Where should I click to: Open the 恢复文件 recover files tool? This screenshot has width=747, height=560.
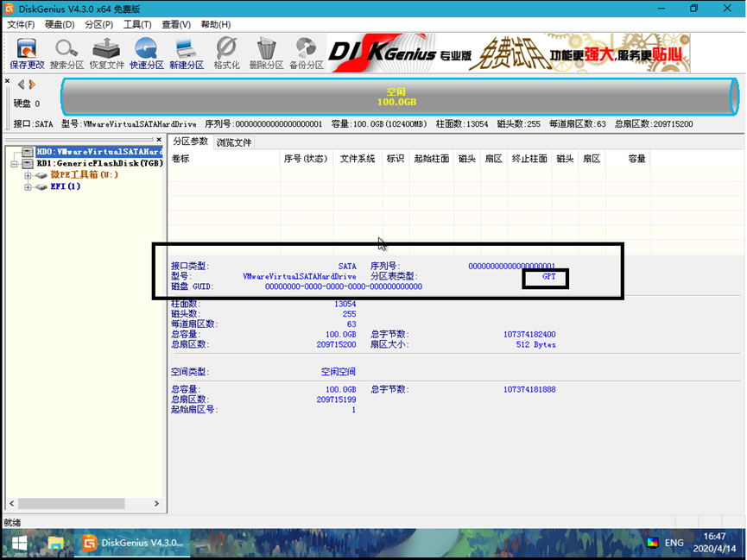[x=107, y=53]
